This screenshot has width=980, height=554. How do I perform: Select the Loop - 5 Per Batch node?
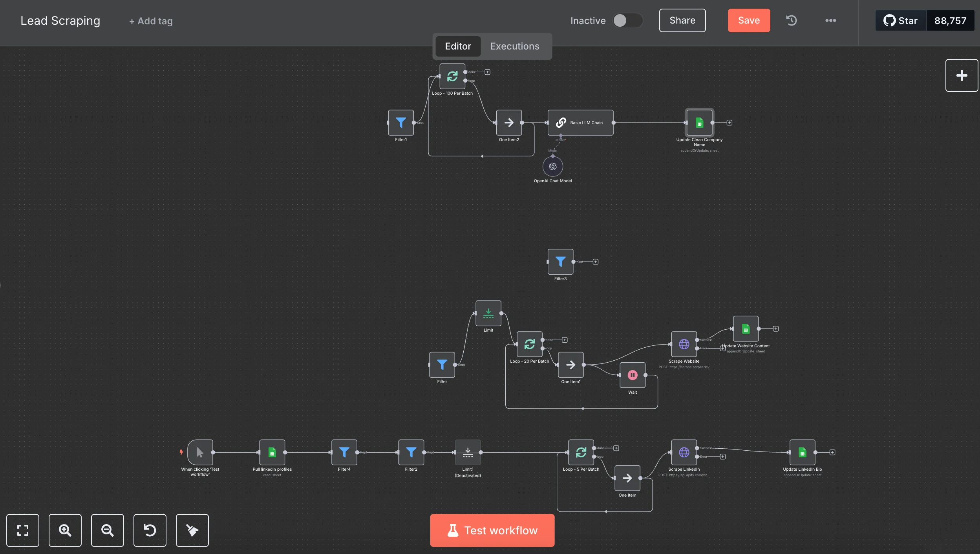(x=581, y=452)
